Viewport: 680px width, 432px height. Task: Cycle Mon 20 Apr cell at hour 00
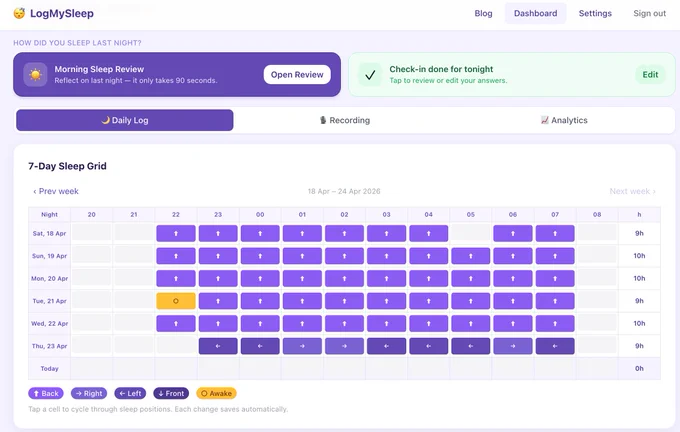point(260,278)
